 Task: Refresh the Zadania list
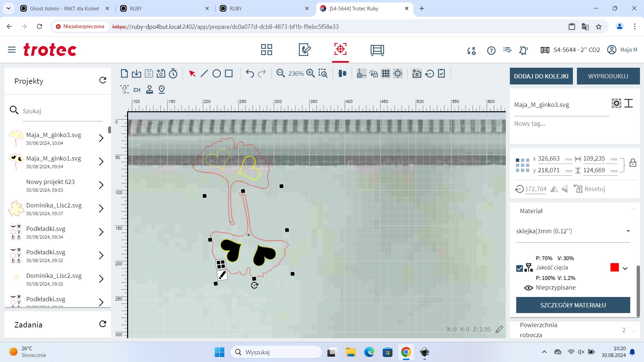click(103, 324)
